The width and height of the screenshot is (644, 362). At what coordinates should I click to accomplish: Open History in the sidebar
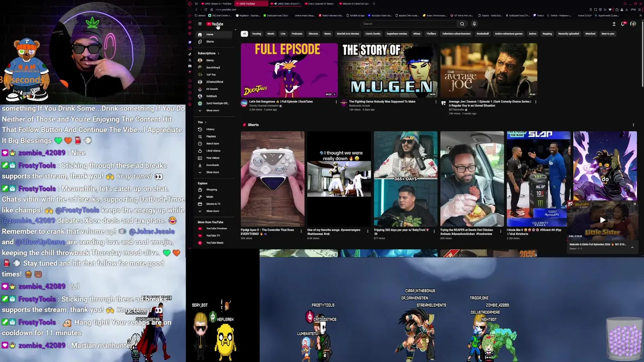coord(214,129)
